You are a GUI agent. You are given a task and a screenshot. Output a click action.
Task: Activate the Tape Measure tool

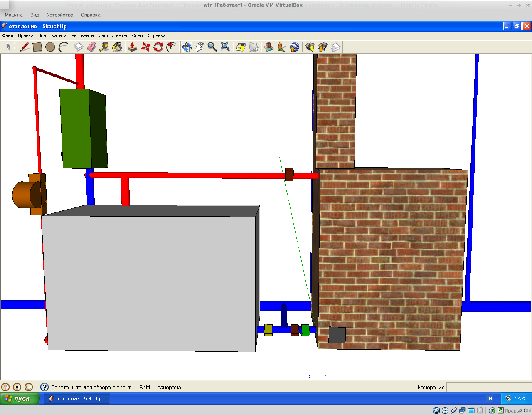click(104, 47)
